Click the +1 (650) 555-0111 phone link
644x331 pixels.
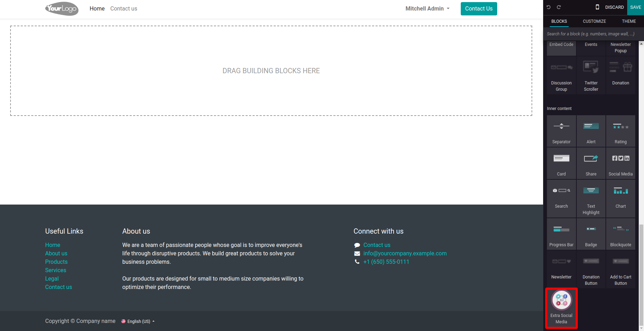[x=386, y=262]
